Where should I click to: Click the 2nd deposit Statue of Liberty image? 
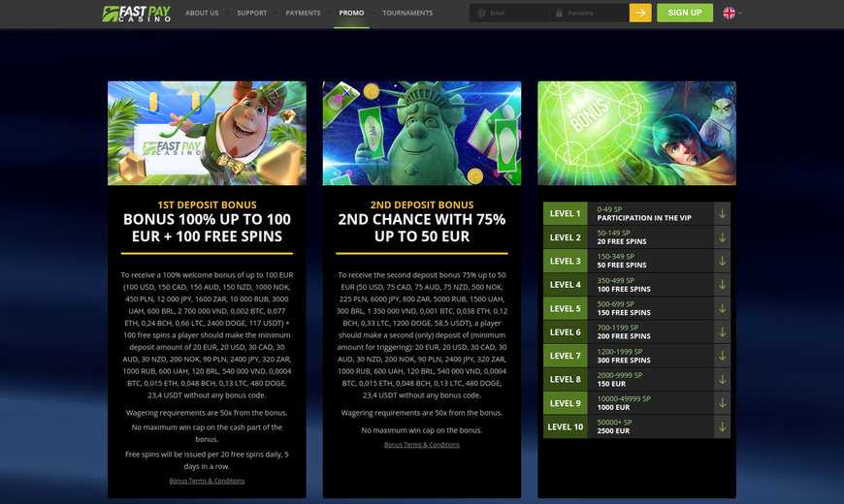[421, 134]
